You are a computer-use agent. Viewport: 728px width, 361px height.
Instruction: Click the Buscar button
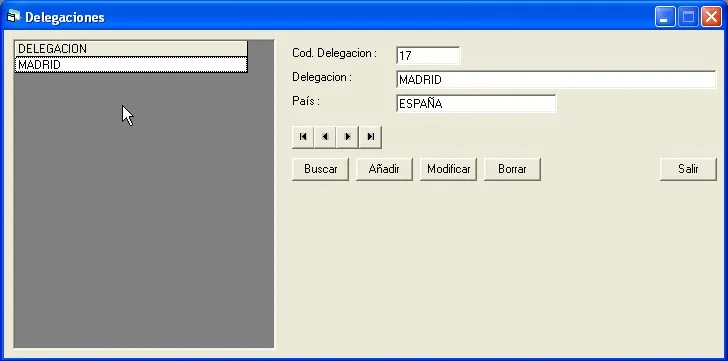click(x=320, y=169)
